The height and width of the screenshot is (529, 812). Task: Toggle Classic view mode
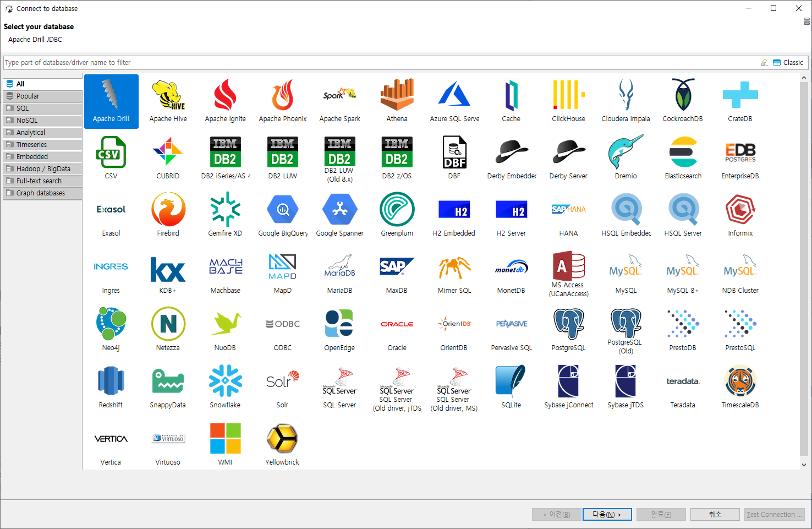tap(788, 63)
